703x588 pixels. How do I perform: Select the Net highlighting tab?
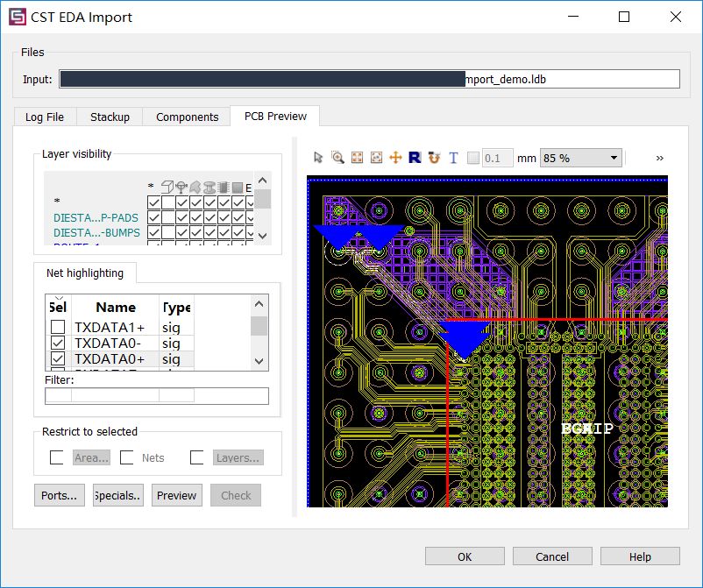[85, 273]
